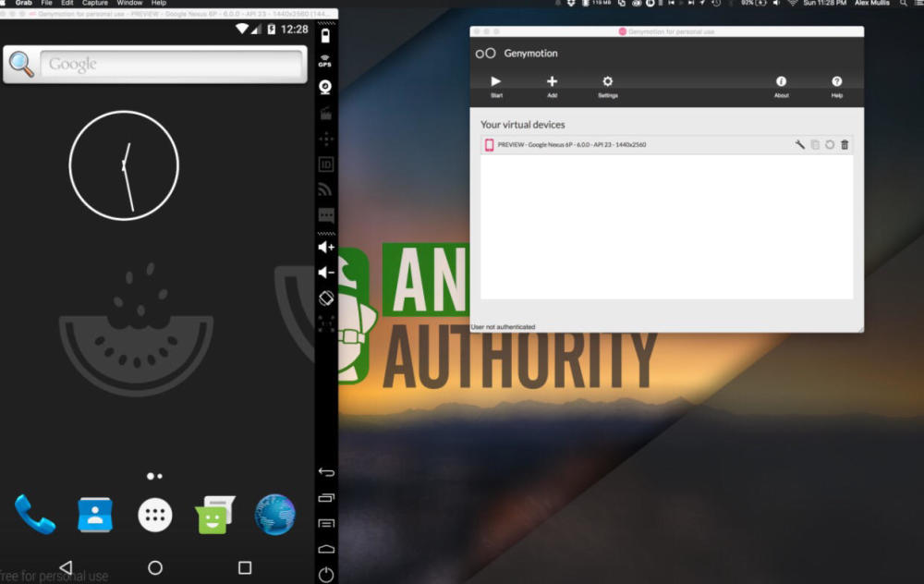Viewport: 924px width, 584px height.
Task: Rotate the emulator screen
Action: tap(326, 298)
